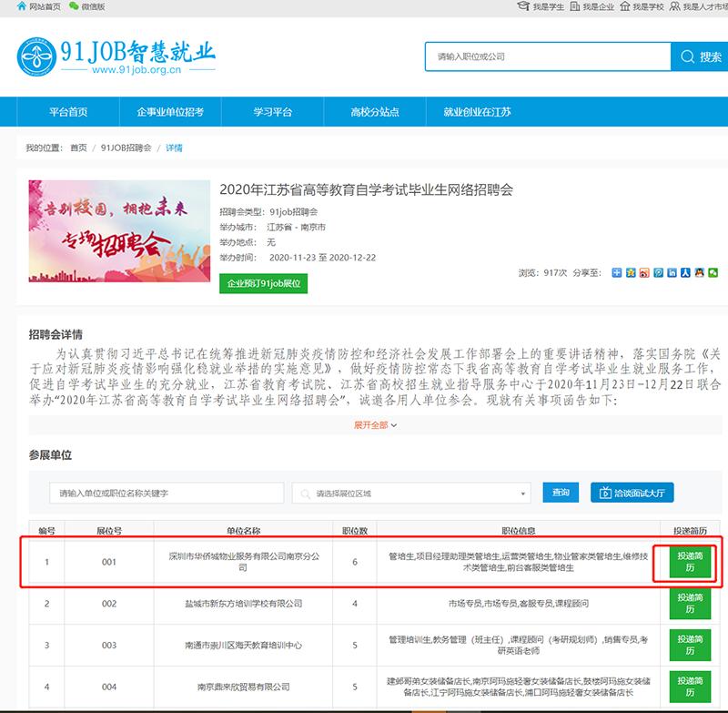Open the 高校分站点 navigation menu
This screenshot has width=728, height=713.
[374, 112]
